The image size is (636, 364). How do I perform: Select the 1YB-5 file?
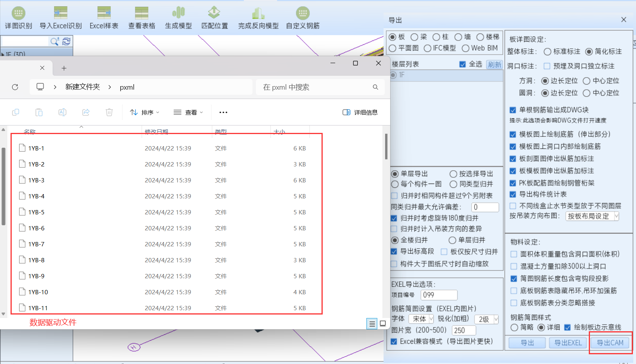36,212
